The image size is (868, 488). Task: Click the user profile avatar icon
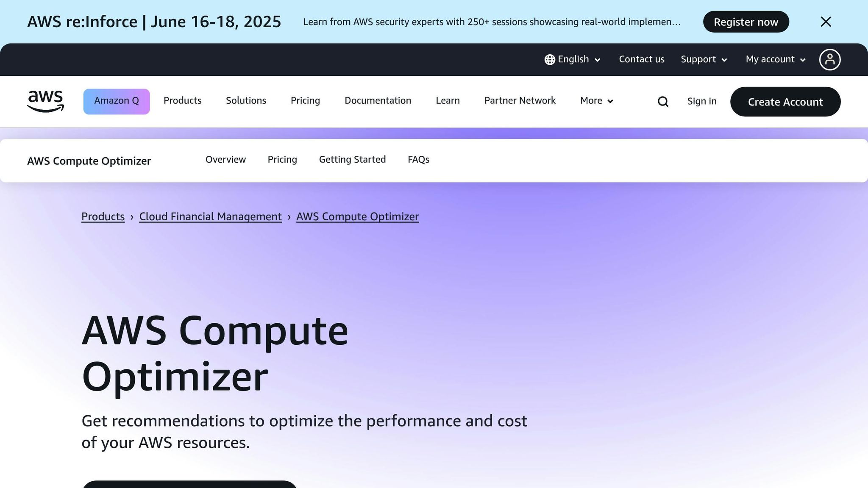click(829, 59)
